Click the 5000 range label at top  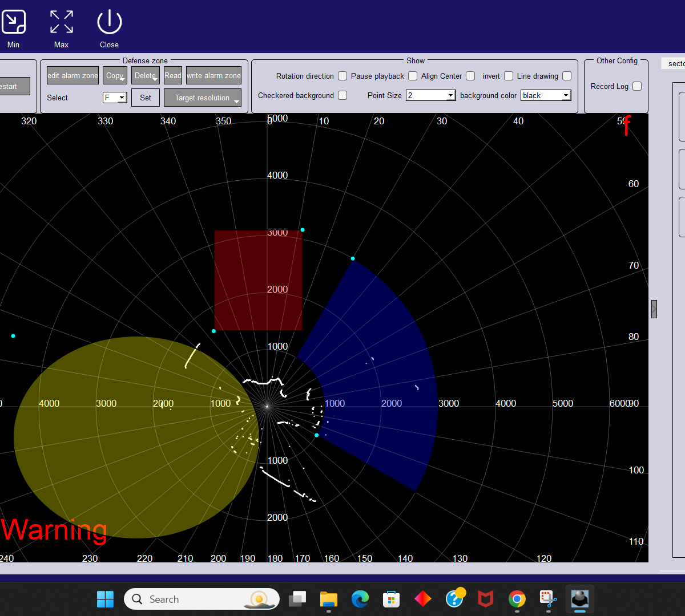278,118
